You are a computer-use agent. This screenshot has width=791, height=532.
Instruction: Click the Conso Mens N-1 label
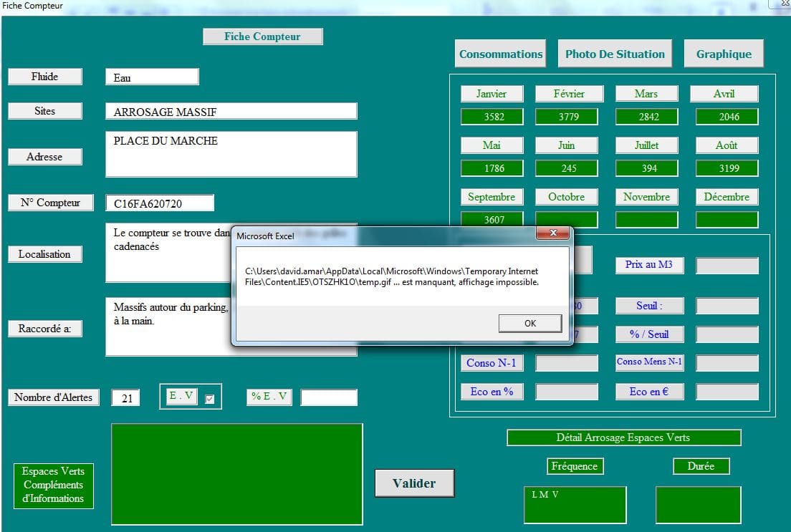(650, 362)
